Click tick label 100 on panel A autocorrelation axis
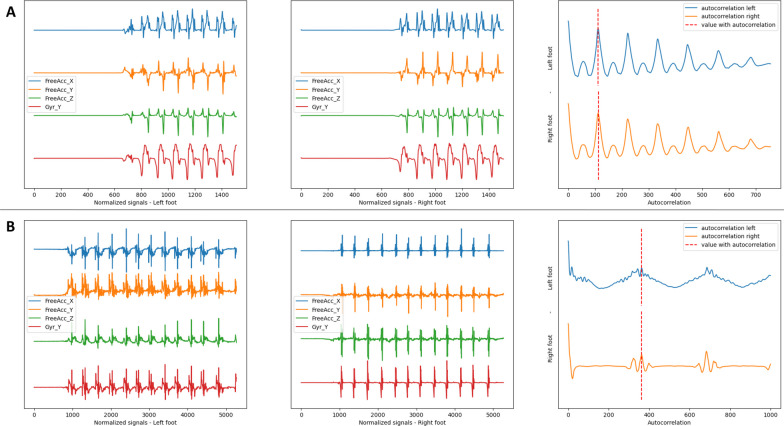The height and width of the screenshot is (426, 784). tap(595, 195)
